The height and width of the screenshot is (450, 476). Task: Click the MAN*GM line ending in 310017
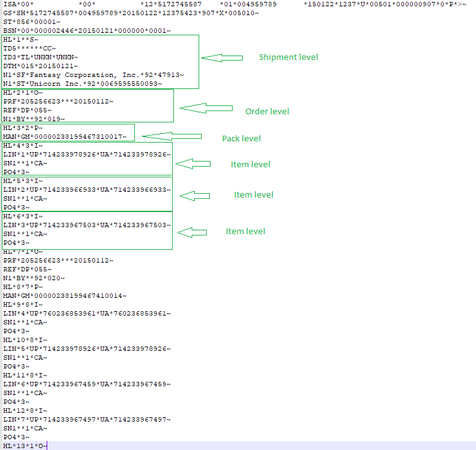pyautogui.click(x=65, y=137)
